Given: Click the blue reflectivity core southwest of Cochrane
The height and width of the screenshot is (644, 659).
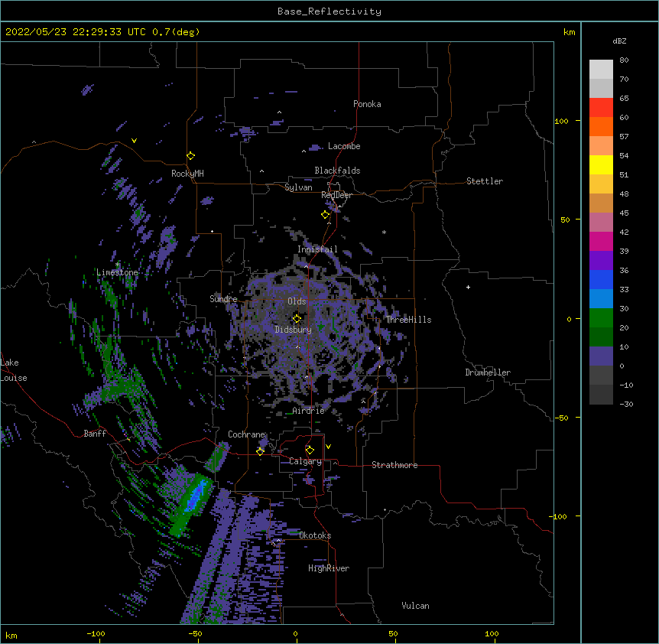Looking at the screenshot, I should [196, 495].
